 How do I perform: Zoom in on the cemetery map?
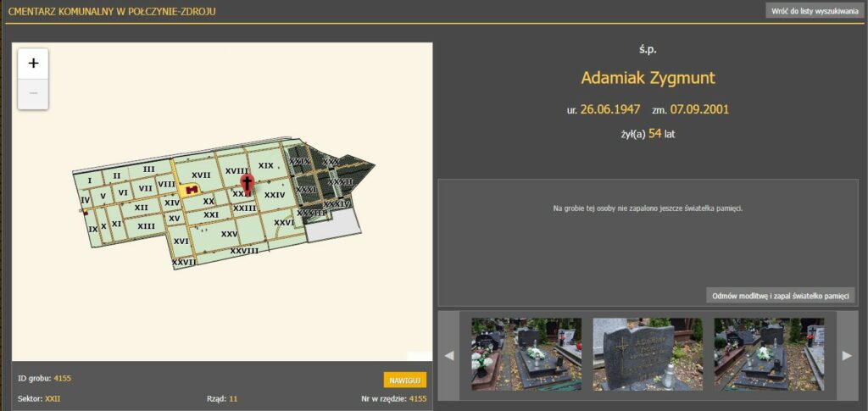click(33, 64)
